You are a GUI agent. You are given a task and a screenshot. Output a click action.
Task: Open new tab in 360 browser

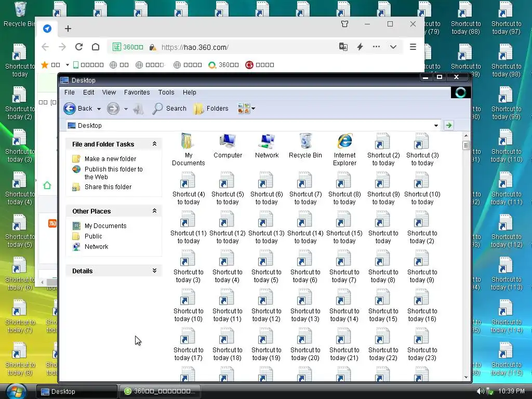68,29
